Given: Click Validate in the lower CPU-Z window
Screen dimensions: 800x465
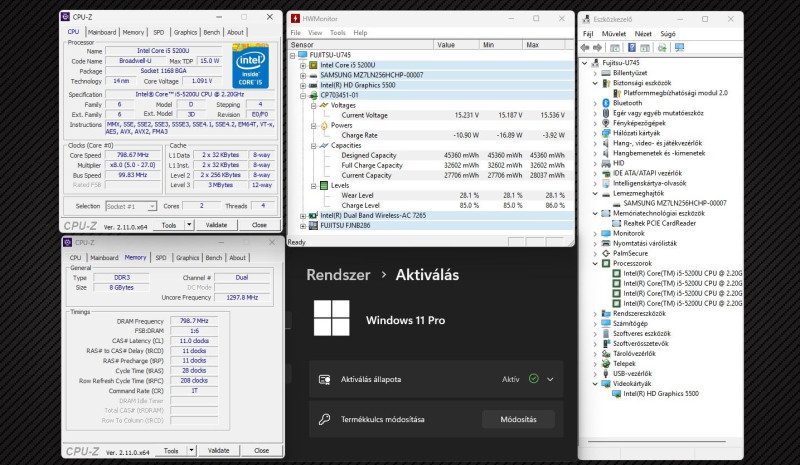Looking at the screenshot, I should 218,450.
